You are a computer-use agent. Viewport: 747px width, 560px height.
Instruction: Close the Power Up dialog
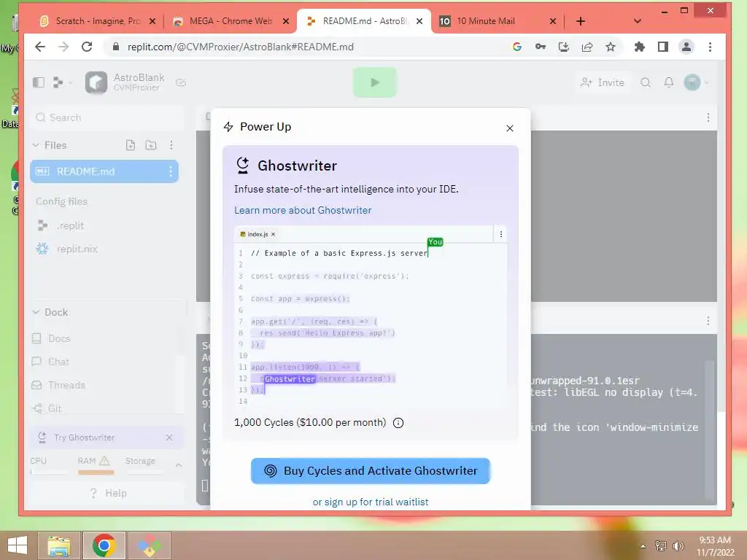click(x=510, y=128)
